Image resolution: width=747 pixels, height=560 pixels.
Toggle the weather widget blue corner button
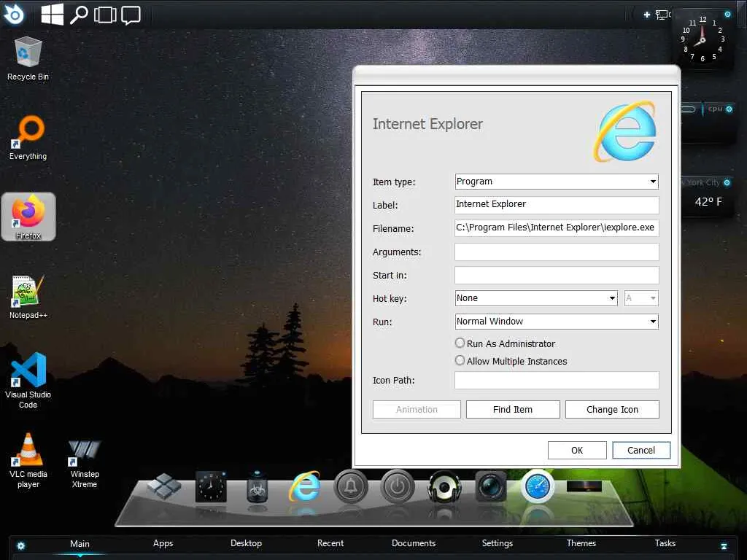coord(727,182)
